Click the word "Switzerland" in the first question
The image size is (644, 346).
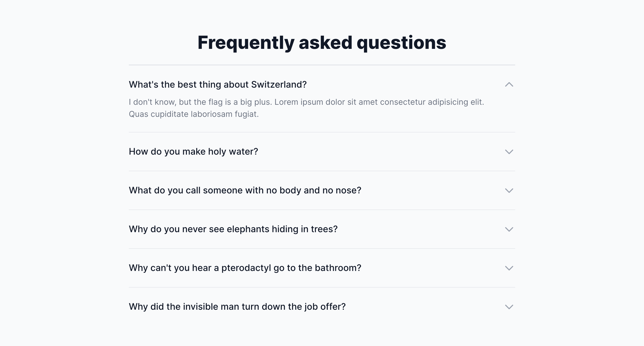pos(279,85)
